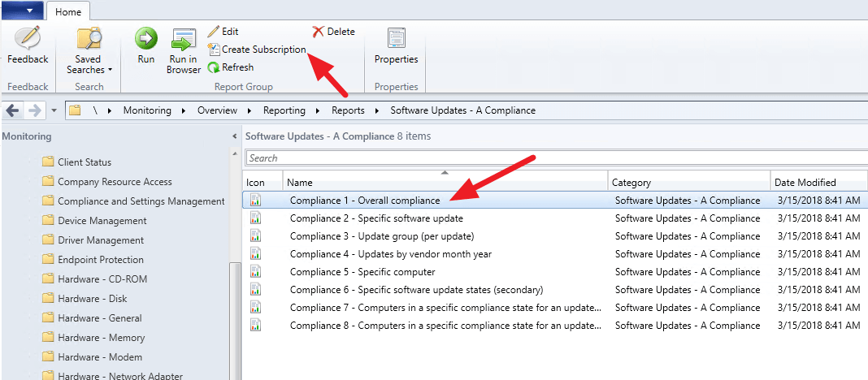
Task: Open the Endpoint Protection folder
Action: coord(100,260)
